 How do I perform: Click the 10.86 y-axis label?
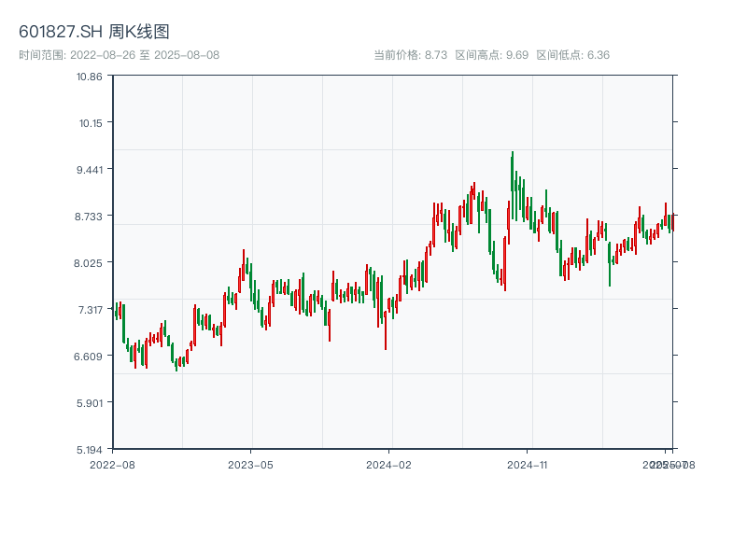click(90, 76)
